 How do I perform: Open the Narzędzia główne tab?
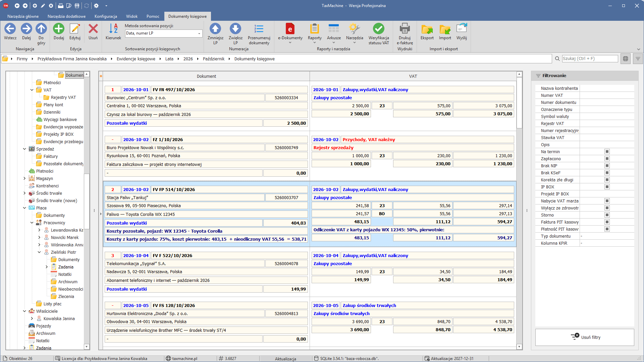pyautogui.click(x=23, y=16)
